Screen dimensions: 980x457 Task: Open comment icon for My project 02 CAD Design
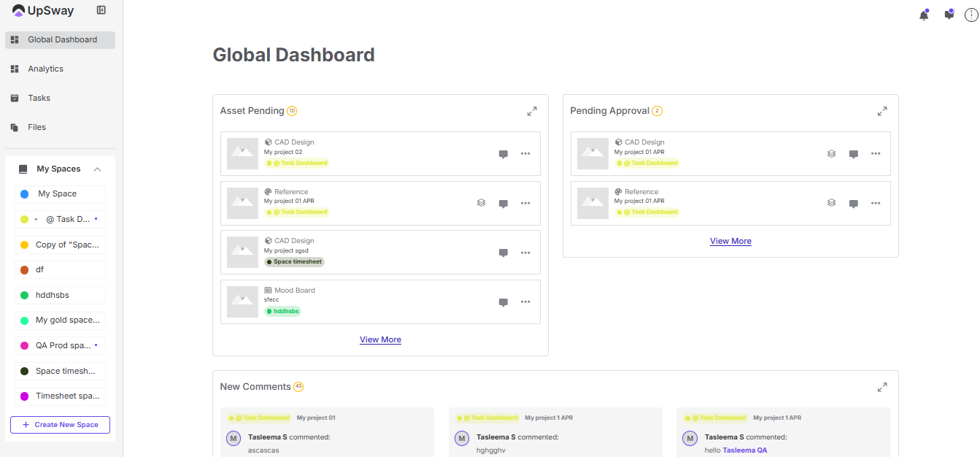click(x=503, y=154)
